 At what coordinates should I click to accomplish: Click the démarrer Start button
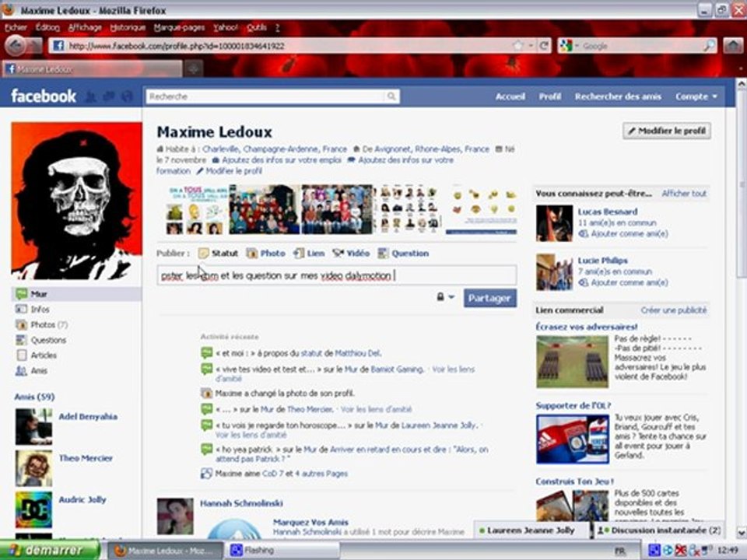click(x=50, y=550)
